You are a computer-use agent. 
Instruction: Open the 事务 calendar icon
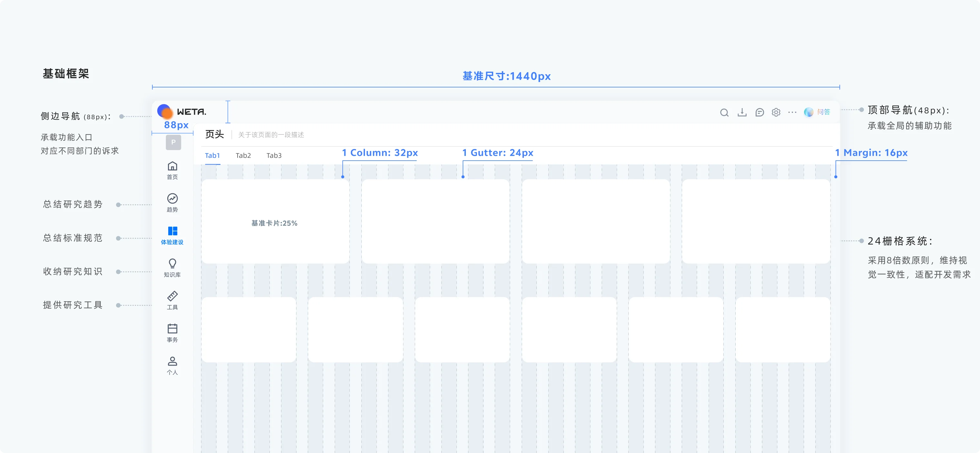(x=172, y=328)
